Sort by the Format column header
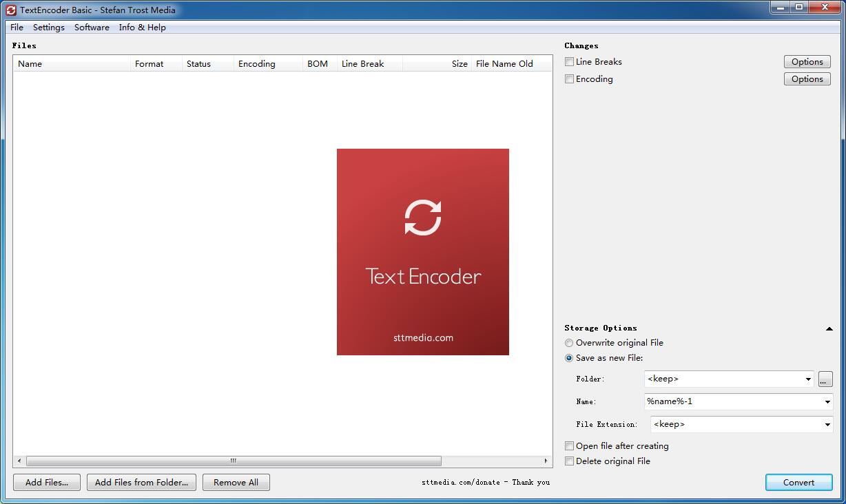The height and width of the screenshot is (504, 846). point(156,64)
